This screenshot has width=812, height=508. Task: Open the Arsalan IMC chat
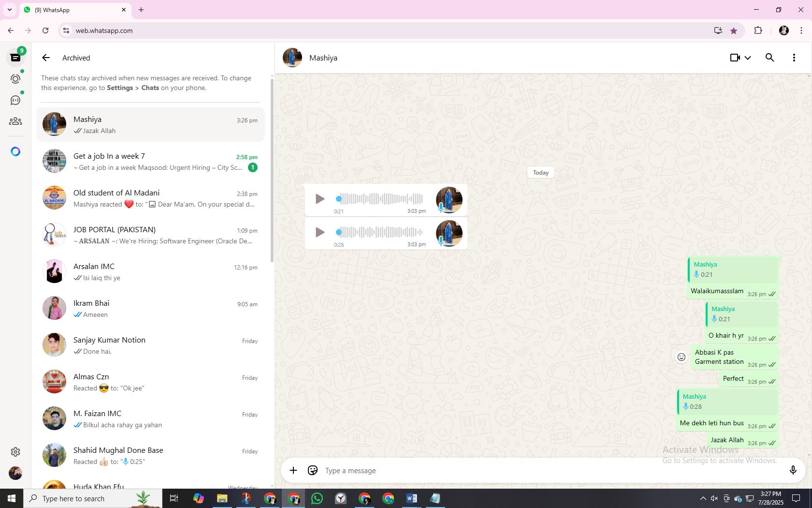click(x=150, y=271)
